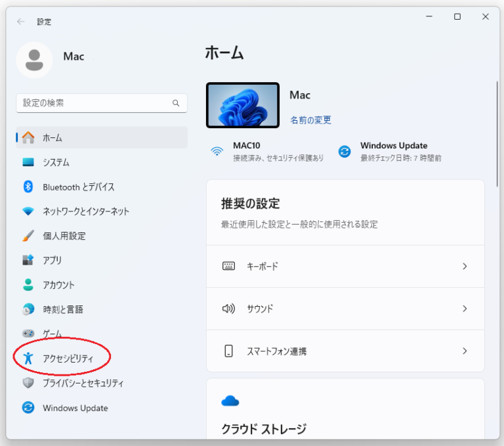The image size is (504, 446).
Task: Click the 設定の検索 search field
Action: point(95,103)
